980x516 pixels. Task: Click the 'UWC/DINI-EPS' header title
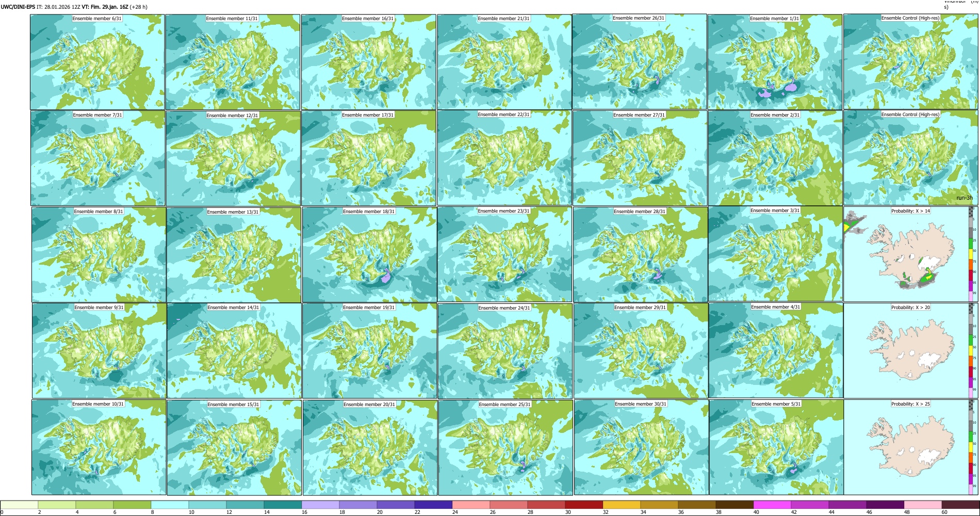(x=18, y=7)
